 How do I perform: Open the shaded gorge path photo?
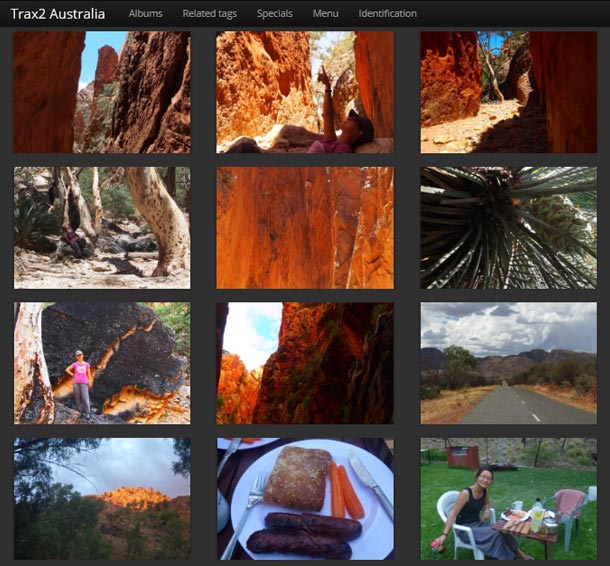pyautogui.click(x=508, y=92)
